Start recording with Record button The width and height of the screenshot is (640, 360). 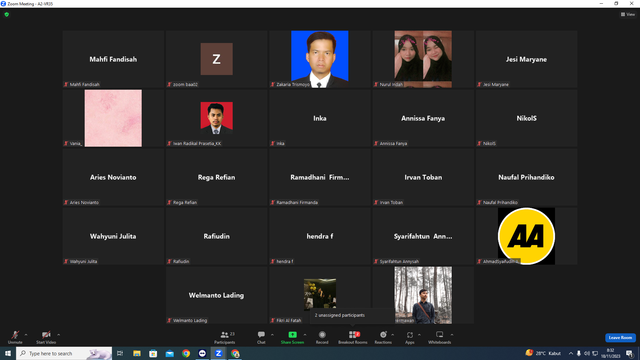coord(322,337)
